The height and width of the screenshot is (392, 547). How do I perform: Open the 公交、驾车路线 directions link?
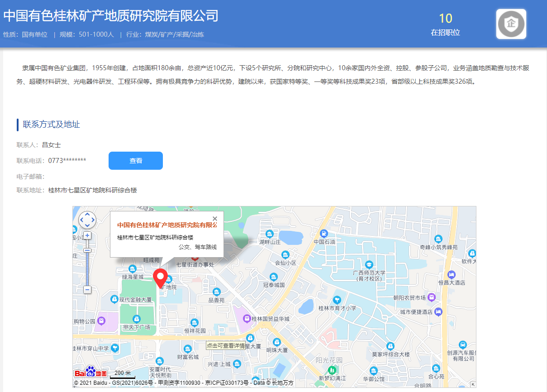click(x=198, y=247)
